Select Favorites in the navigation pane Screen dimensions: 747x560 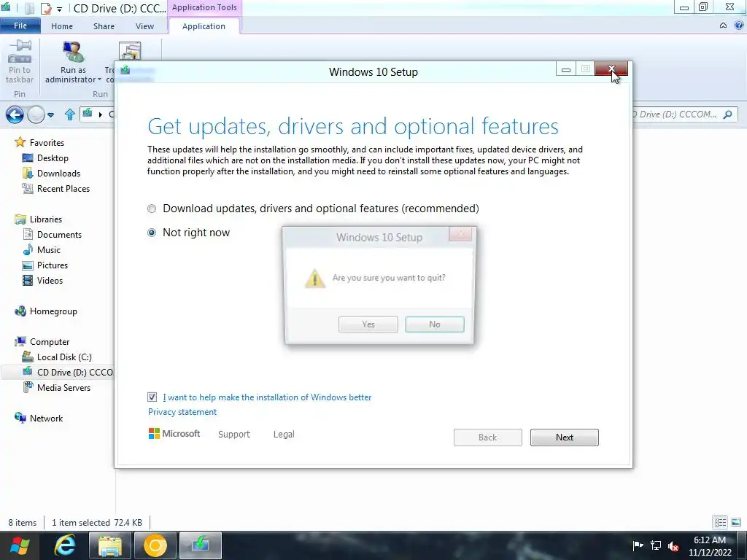39,142
